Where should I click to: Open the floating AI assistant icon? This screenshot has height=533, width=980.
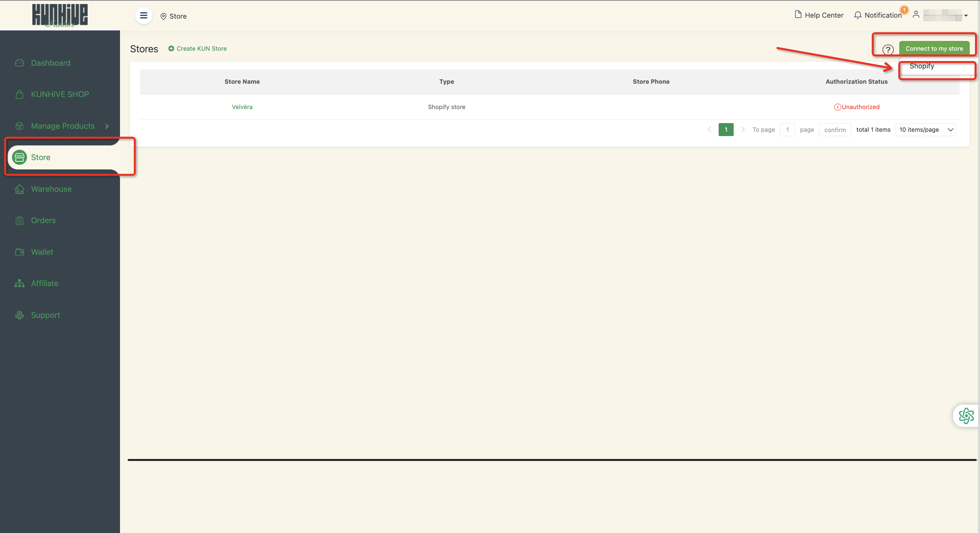point(966,416)
